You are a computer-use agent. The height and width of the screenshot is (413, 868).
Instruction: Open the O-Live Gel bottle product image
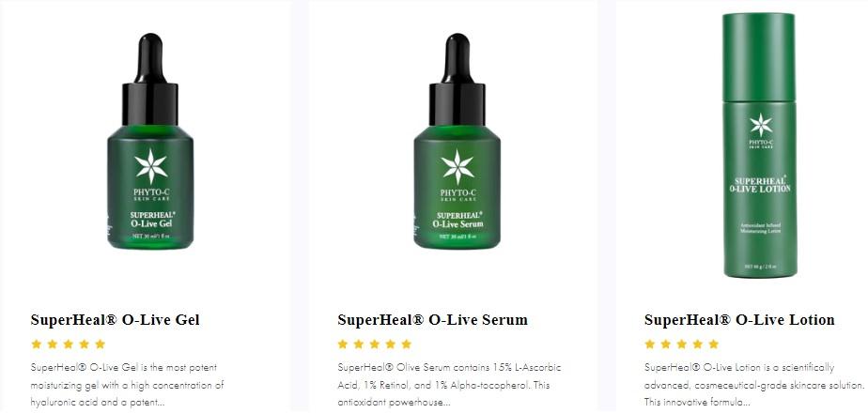pos(150,142)
